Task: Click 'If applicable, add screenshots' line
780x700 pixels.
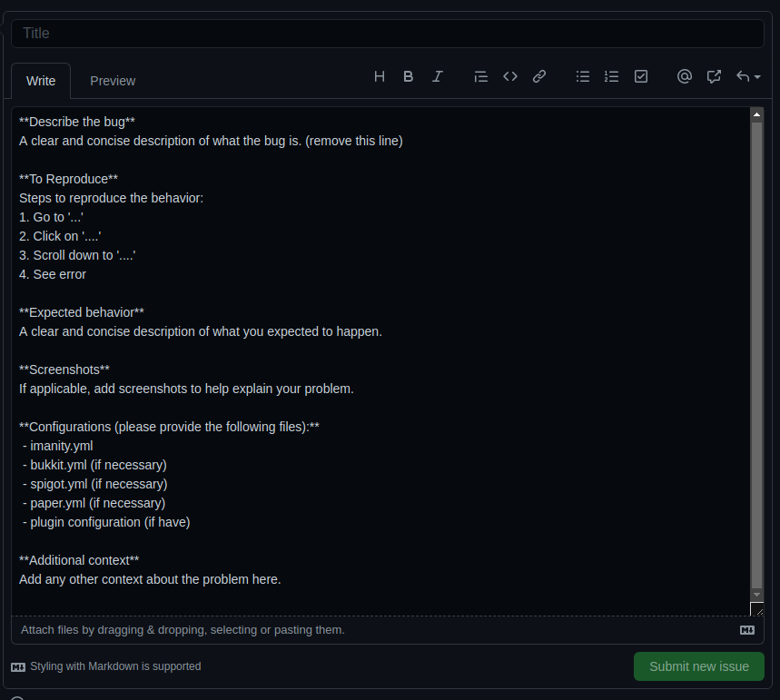Action: pos(186,389)
